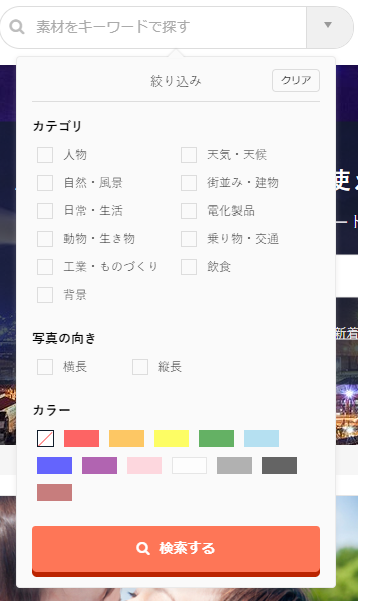Choose the brown color swatch
365x601 pixels.
[x=54, y=493]
